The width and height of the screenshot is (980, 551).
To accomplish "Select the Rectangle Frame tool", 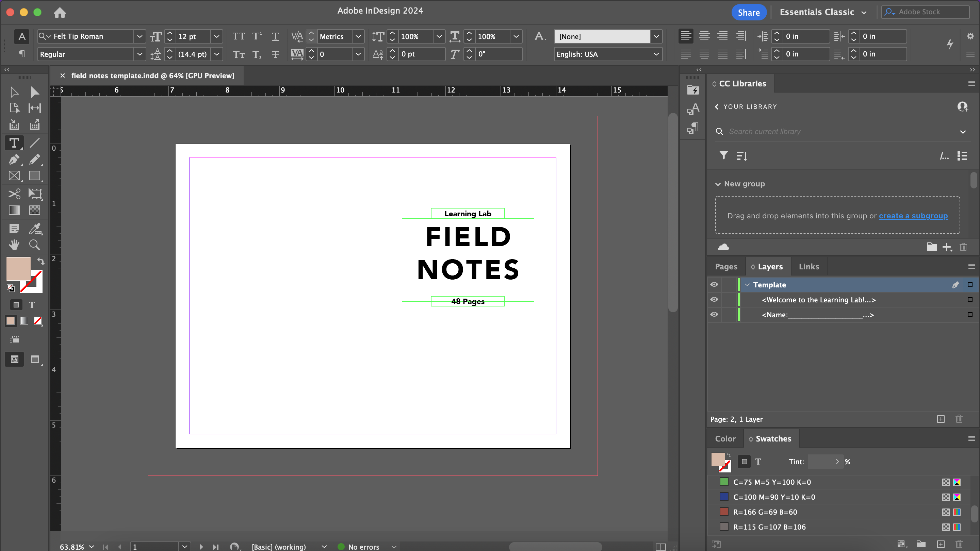I will click(14, 176).
